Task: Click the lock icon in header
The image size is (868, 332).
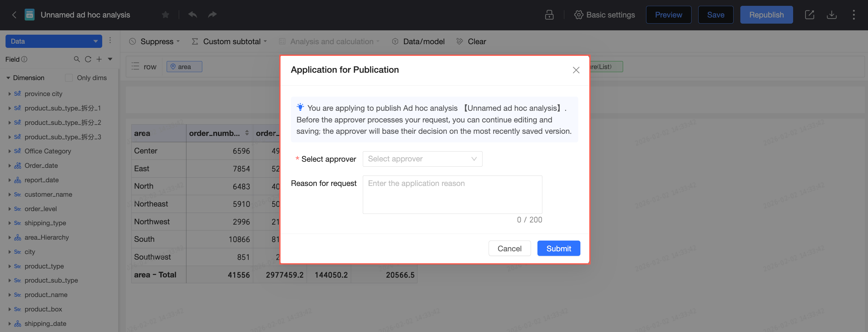Action: (x=549, y=15)
